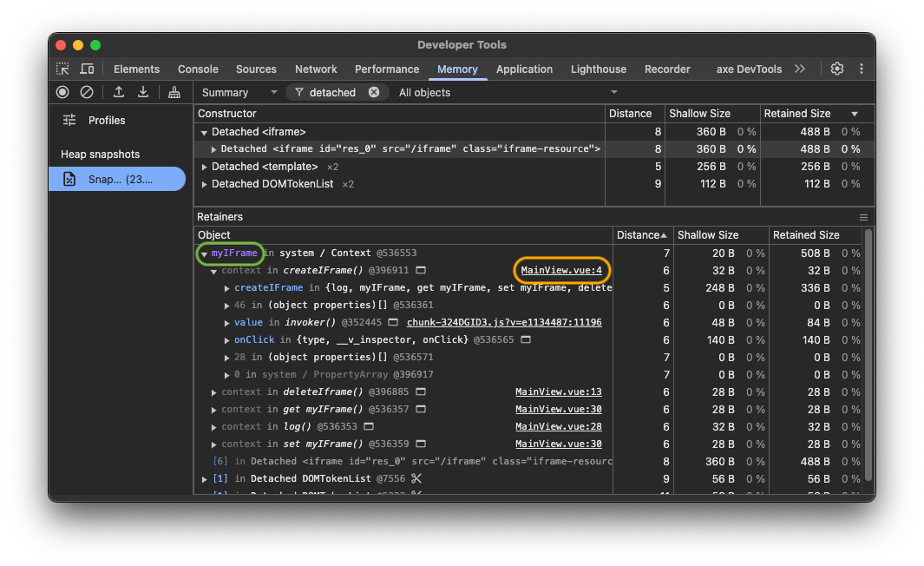The width and height of the screenshot is (924, 566).
Task: Select the Snap... heap snapshot entry
Action: 116,179
